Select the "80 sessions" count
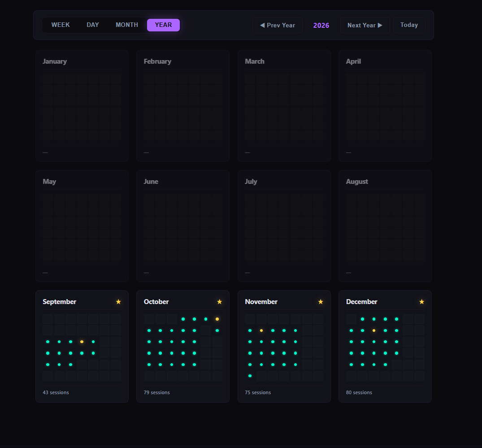 [x=359, y=393]
